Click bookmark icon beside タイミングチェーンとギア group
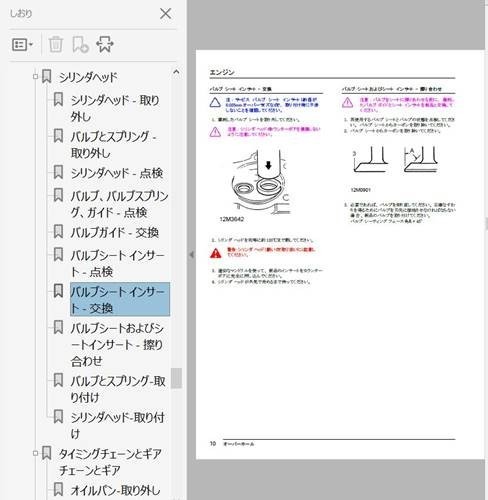488x500 pixels. [47, 453]
